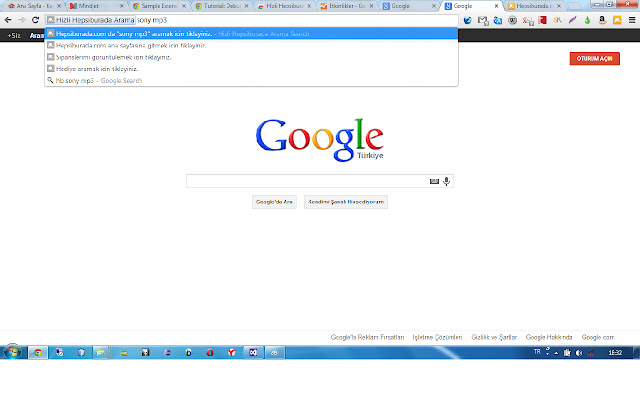Image resolution: width=640 pixels, height=400 pixels.
Task: Click the red book extension icon
Action: coord(542,20)
